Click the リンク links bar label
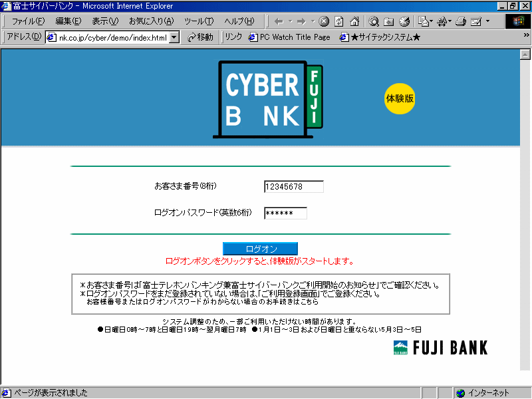 (233, 37)
